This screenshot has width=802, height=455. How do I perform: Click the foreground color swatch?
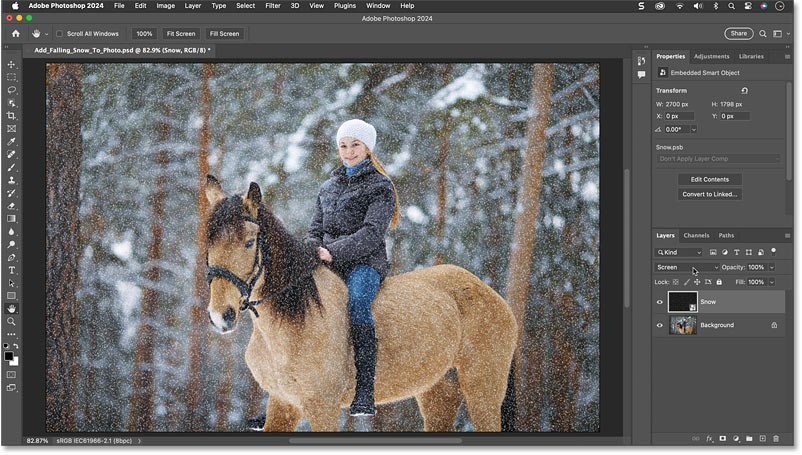10,353
